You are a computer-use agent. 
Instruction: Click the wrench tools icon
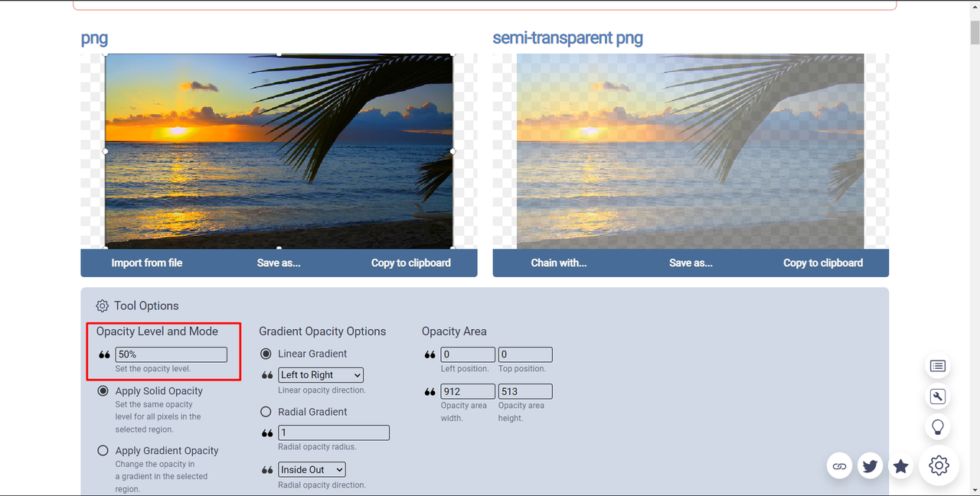tap(938, 396)
